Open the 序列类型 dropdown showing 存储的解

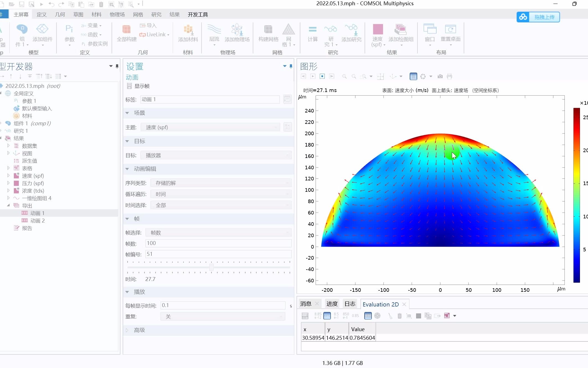220,183
